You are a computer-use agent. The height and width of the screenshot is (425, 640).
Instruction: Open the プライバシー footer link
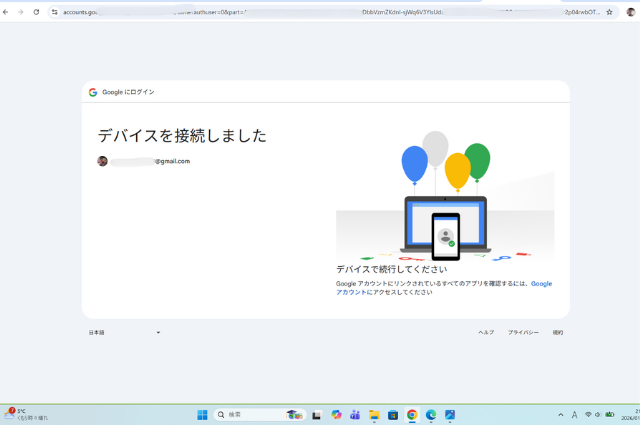[523, 332]
